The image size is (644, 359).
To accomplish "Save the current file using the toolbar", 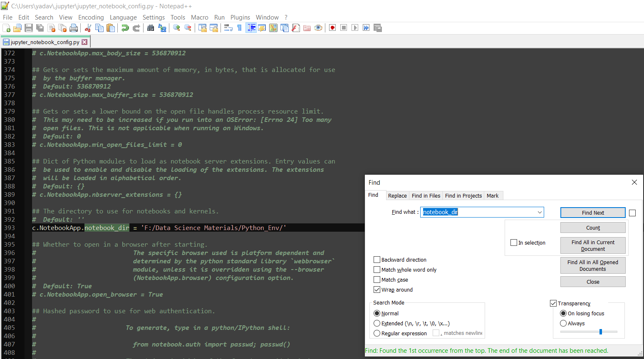I will click(29, 28).
